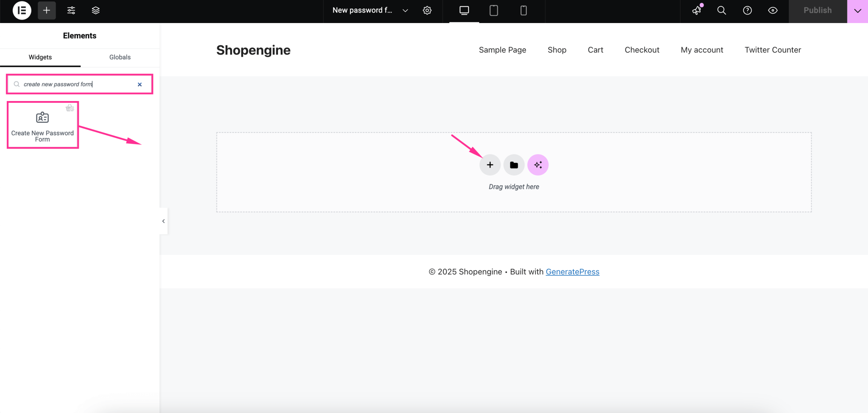Click the Elements panel heading
868x413 pixels.
tap(80, 36)
